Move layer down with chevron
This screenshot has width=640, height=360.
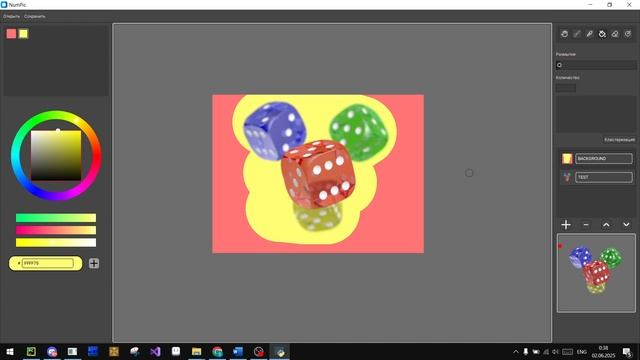626,224
